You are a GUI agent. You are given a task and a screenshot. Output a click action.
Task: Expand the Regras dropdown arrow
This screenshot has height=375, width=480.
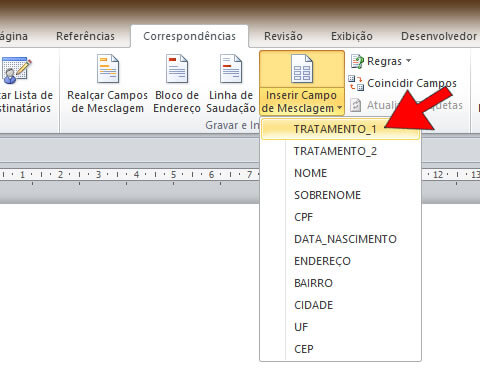point(408,61)
